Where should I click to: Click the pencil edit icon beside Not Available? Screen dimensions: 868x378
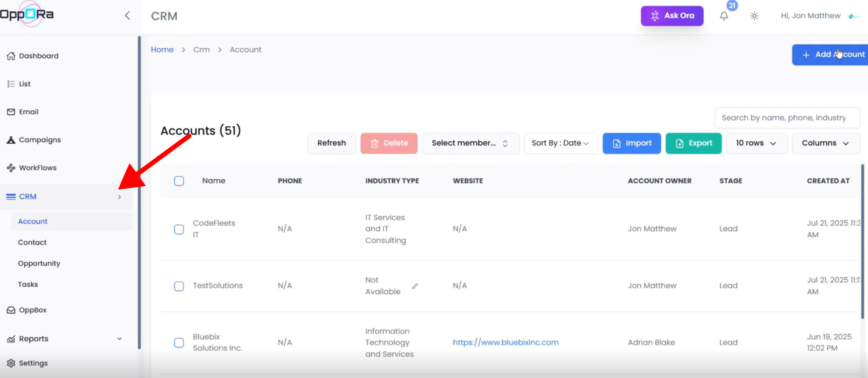pos(415,286)
